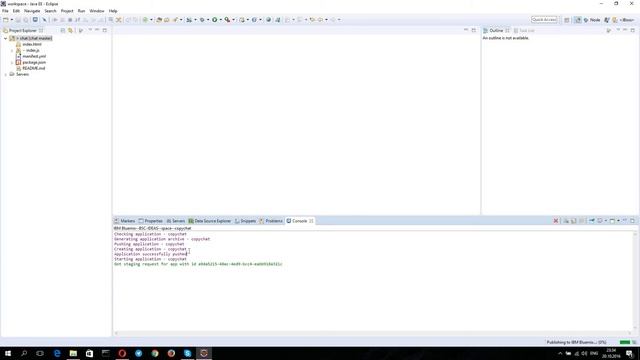Expand the index.js tree node
The width and height of the screenshot is (640, 360).
coord(12,50)
